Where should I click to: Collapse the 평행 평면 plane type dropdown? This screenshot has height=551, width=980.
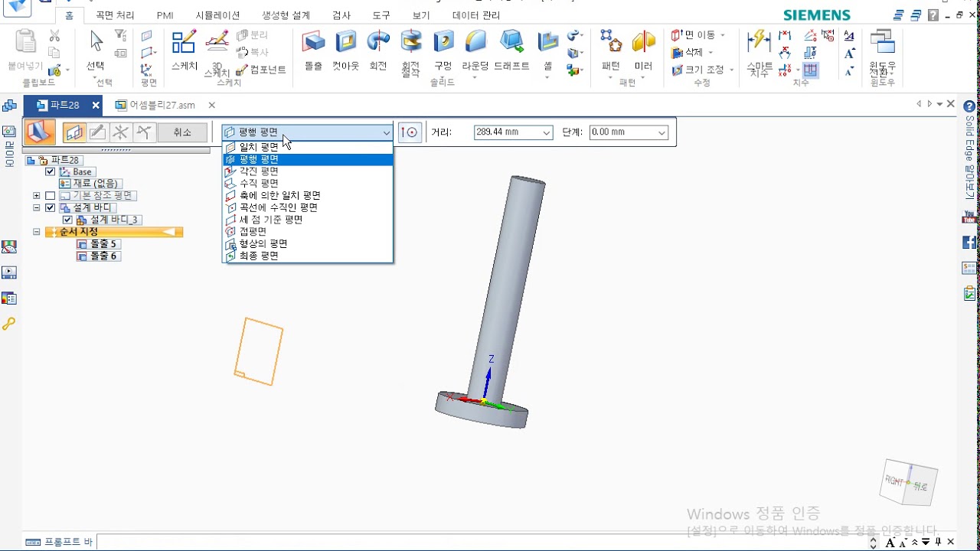tap(387, 132)
